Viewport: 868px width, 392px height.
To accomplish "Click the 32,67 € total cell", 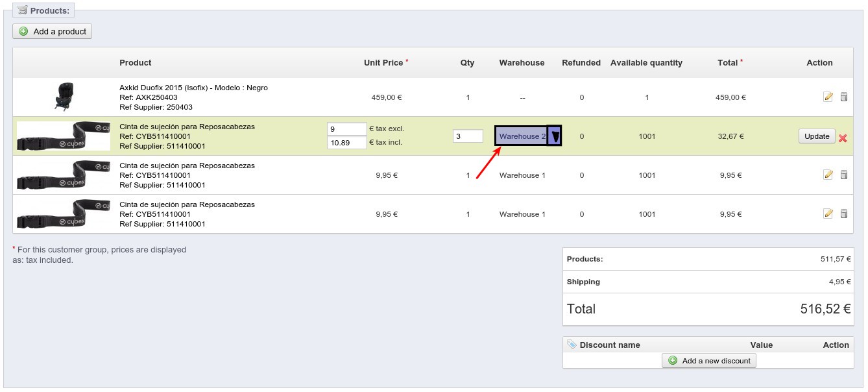I will tap(731, 136).
